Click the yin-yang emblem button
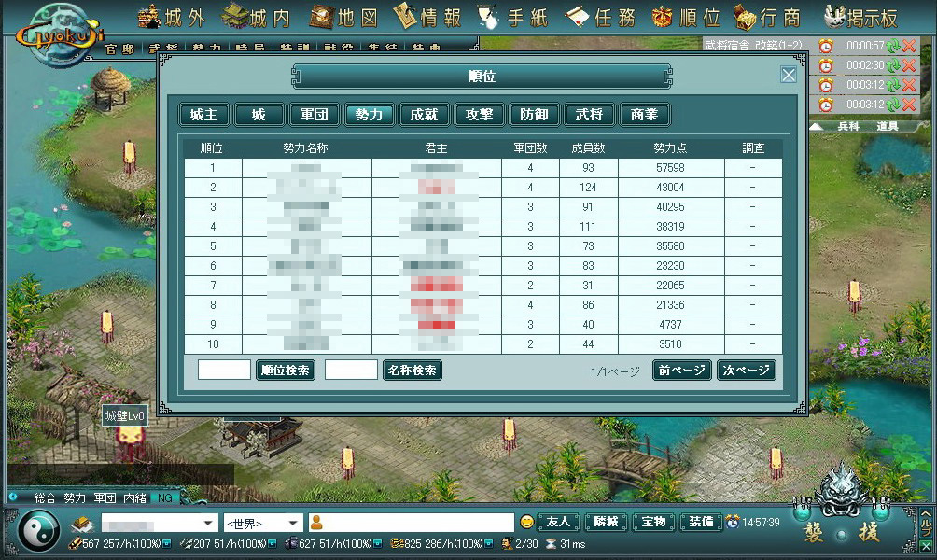 click(x=39, y=531)
